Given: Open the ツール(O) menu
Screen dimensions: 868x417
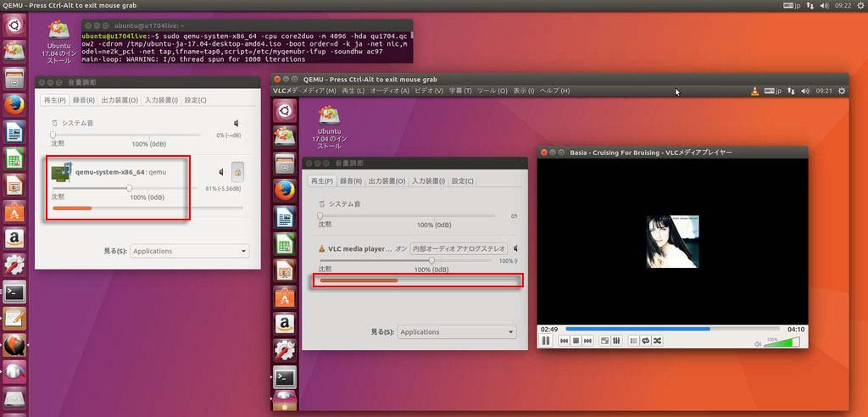Looking at the screenshot, I should tap(492, 91).
